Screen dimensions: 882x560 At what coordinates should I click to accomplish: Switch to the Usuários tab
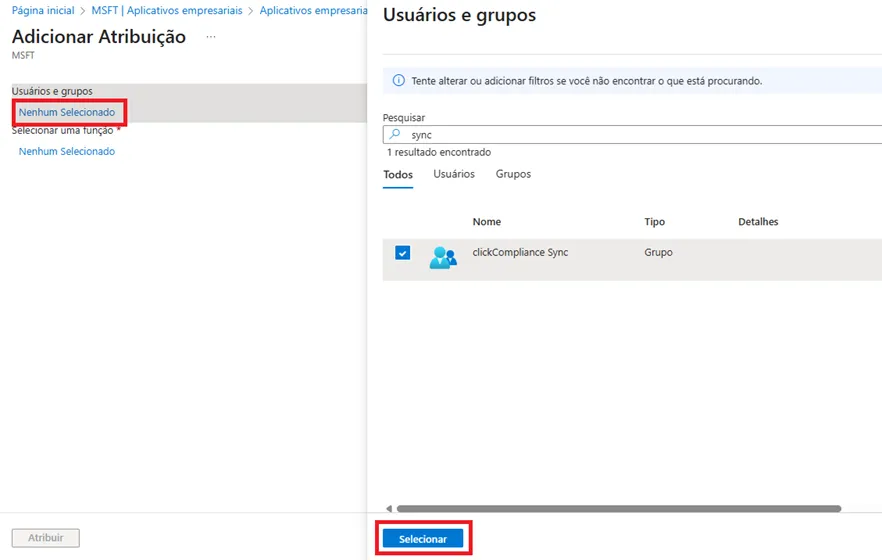tap(454, 174)
